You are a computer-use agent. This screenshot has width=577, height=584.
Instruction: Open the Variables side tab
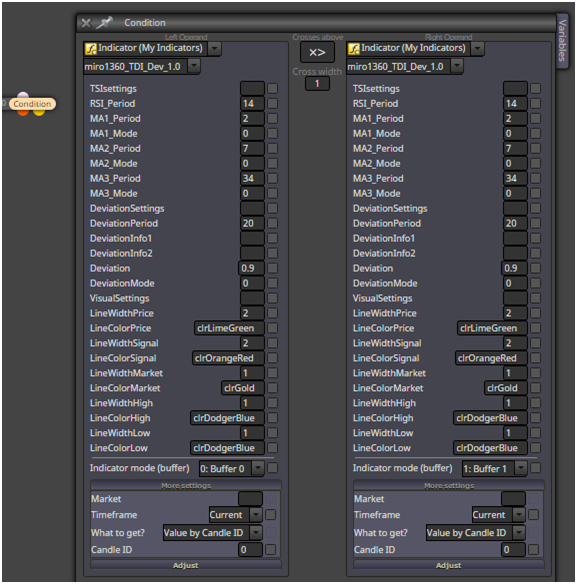(x=562, y=41)
